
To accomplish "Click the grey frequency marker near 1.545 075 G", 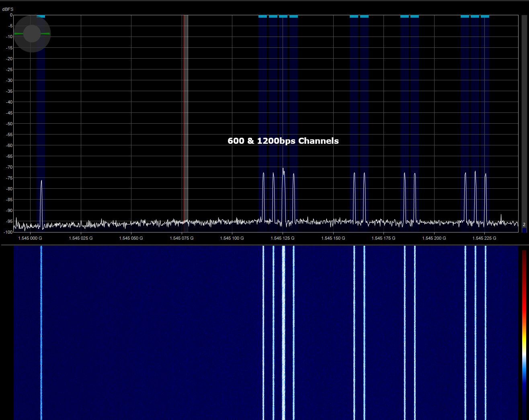I will click(x=185, y=120).
